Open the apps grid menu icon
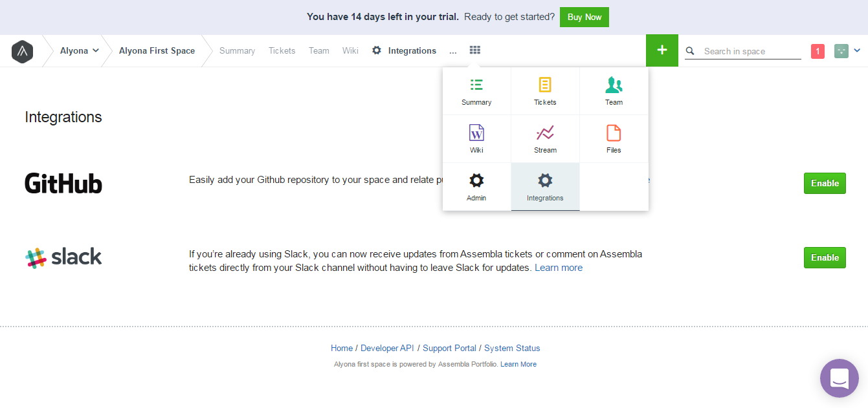This screenshot has width=868, height=408. click(475, 50)
